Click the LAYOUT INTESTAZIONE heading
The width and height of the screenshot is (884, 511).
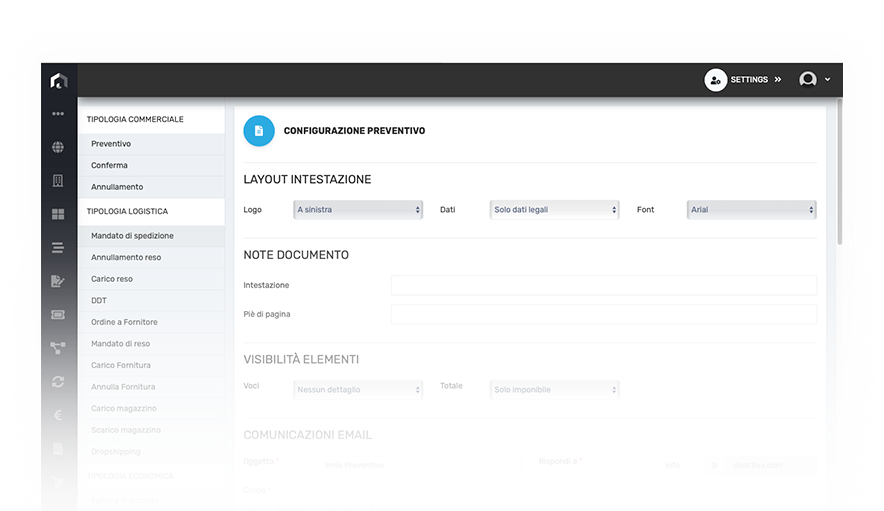click(307, 179)
